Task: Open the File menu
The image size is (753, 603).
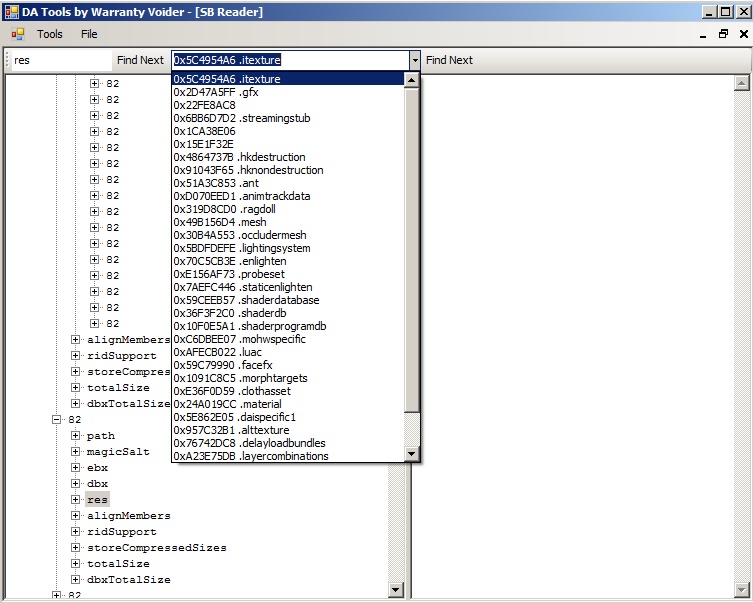Action: pyautogui.click(x=89, y=34)
